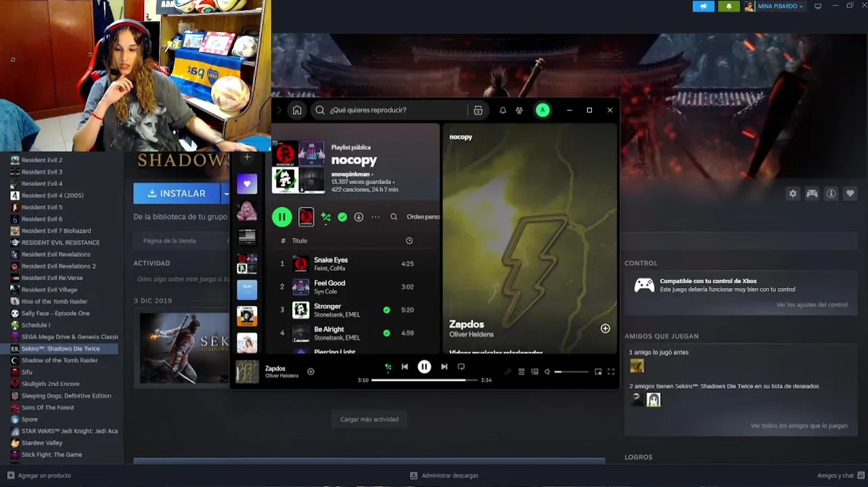The height and width of the screenshot is (487, 868).
Task: Toggle smart shuffle next to playlist play button
Action: pyautogui.click(x=326, y=217)
